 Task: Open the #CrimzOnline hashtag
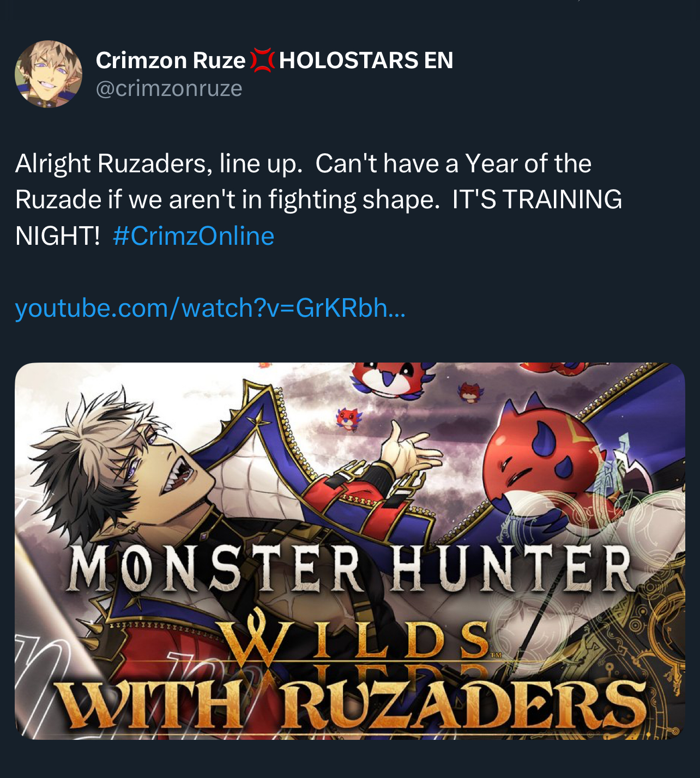[194, 236]
